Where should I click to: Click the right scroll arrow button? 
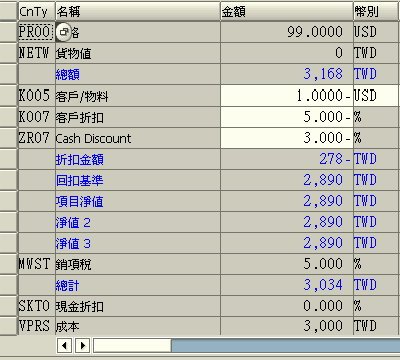click(x=83, y=345)
